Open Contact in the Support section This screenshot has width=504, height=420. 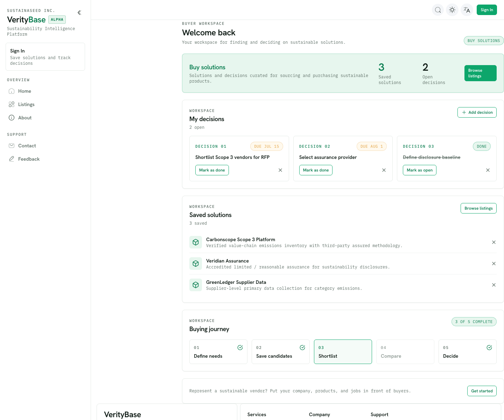45,146
